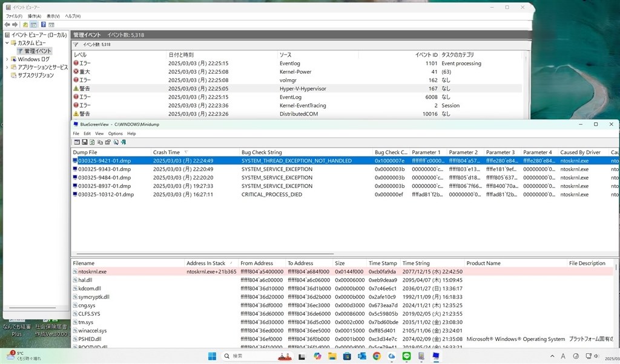This screenshot has width=620, height=364.
Task: Select Kernel-Power event row
Action: click(297, 71)
